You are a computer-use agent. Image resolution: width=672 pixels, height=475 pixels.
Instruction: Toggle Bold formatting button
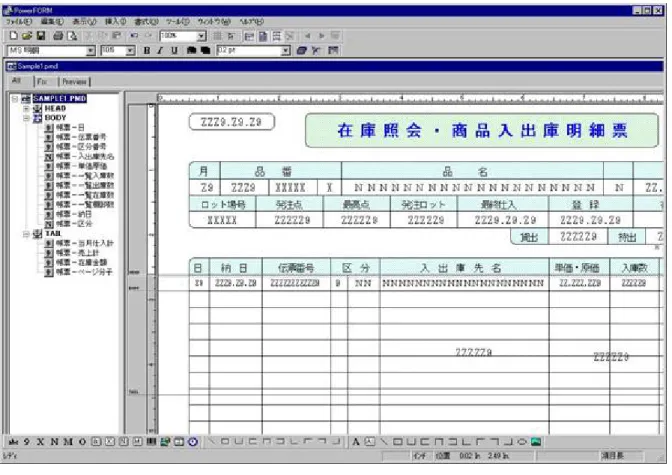[147, 51]
